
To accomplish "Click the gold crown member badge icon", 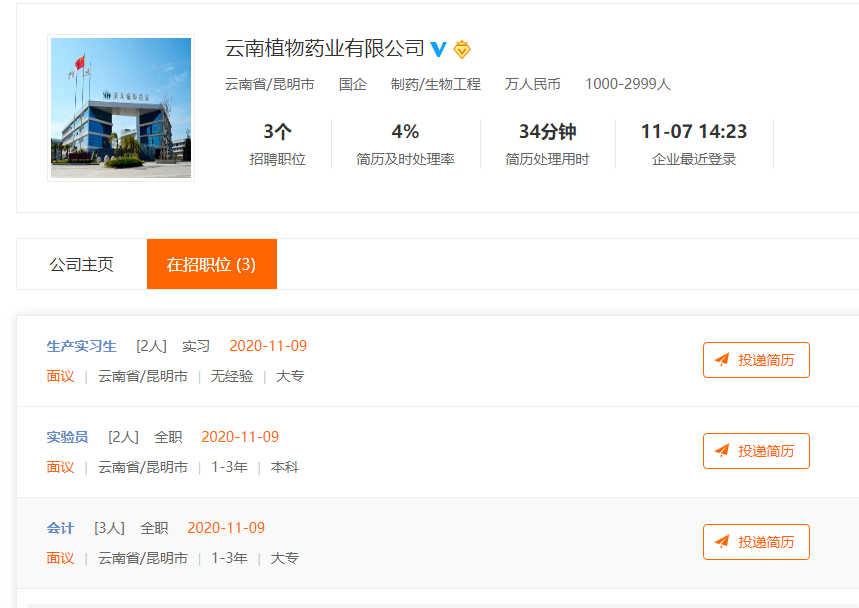I will [x=462, y=50].
